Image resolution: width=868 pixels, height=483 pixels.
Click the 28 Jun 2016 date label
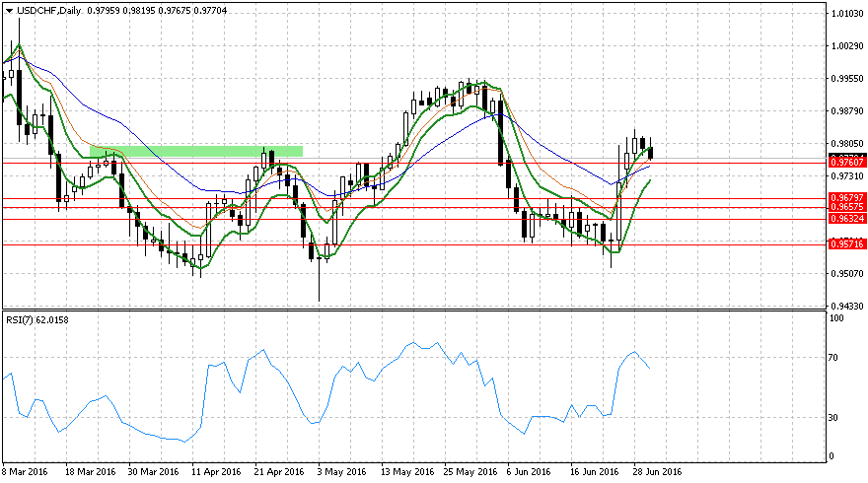pyautogui.click(x=657, y=472)
